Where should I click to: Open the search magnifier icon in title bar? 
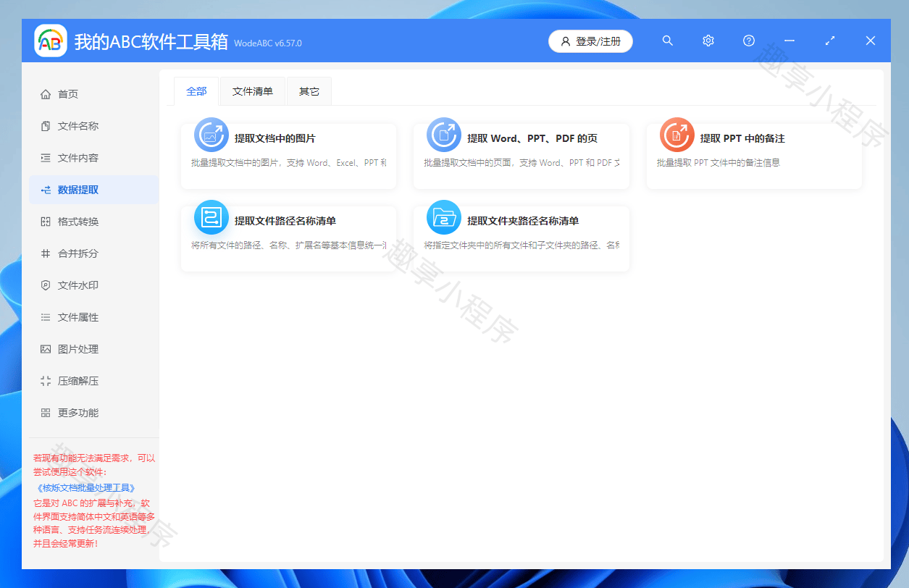coord(668,41)
